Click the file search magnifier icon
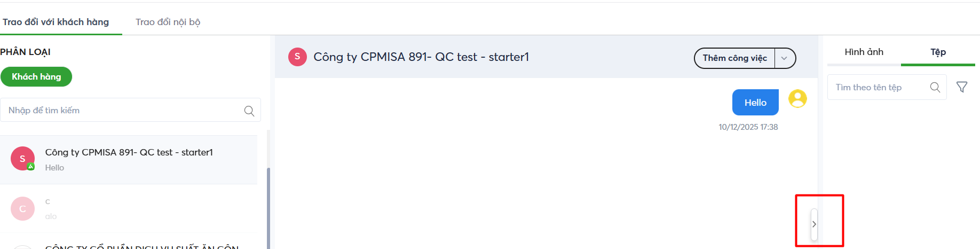This screenshot has height=249, width=980. click(x=935, y=87)
